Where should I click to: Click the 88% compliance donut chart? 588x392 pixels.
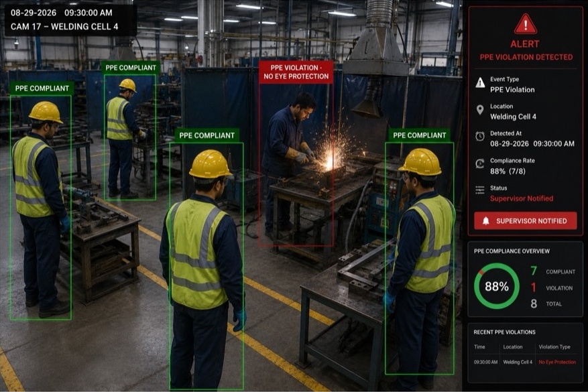(x=497, y=286)
